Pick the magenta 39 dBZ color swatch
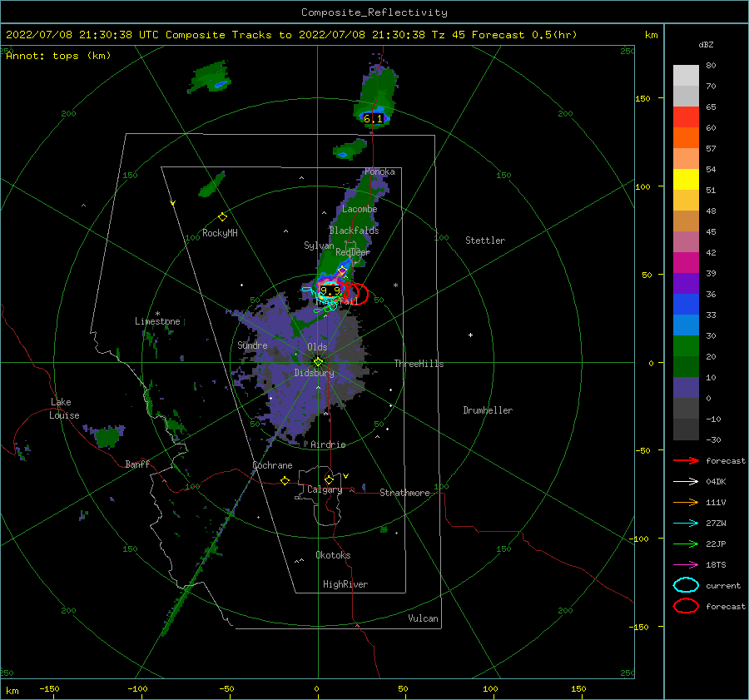 pyautogui.click(x=686, y=263)
